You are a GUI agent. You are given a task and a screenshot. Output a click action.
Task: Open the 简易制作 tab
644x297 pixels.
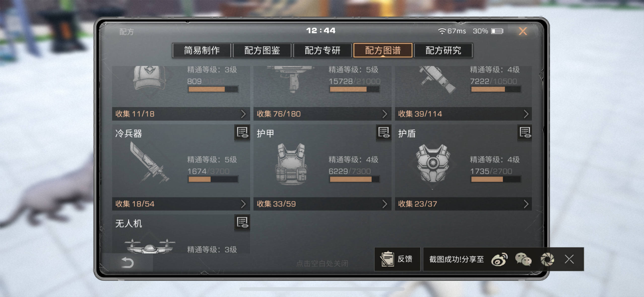pyautogui.click(x=202, y=50)
